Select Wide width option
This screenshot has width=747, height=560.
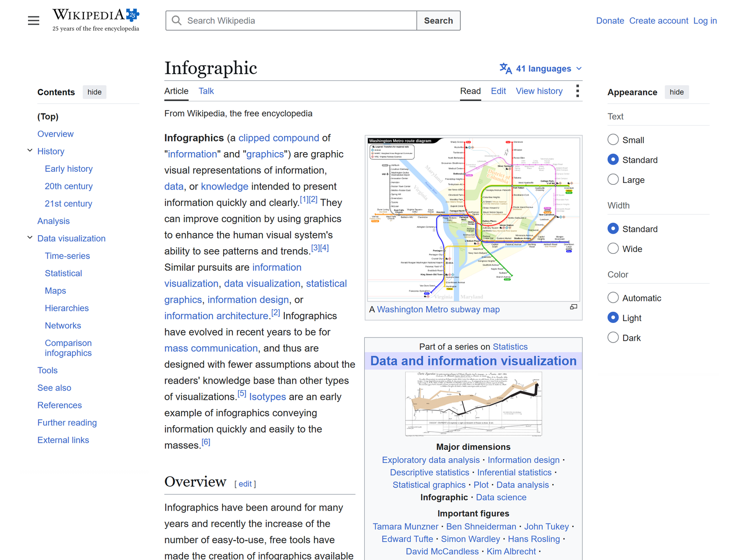pos(613,249)
